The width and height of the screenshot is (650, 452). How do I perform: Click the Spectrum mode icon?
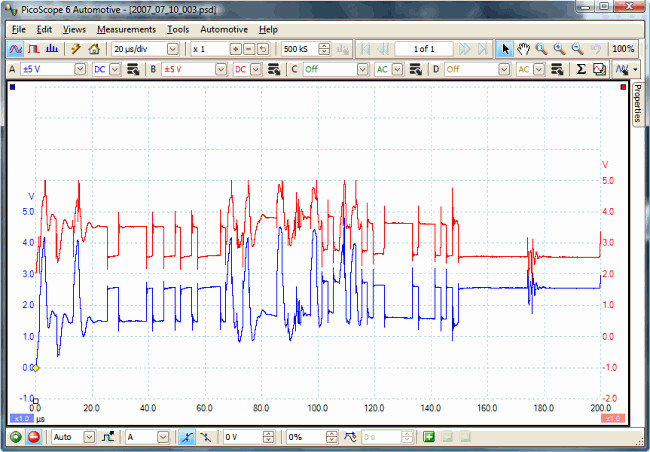pyautogui.click(x=51, y=49)
